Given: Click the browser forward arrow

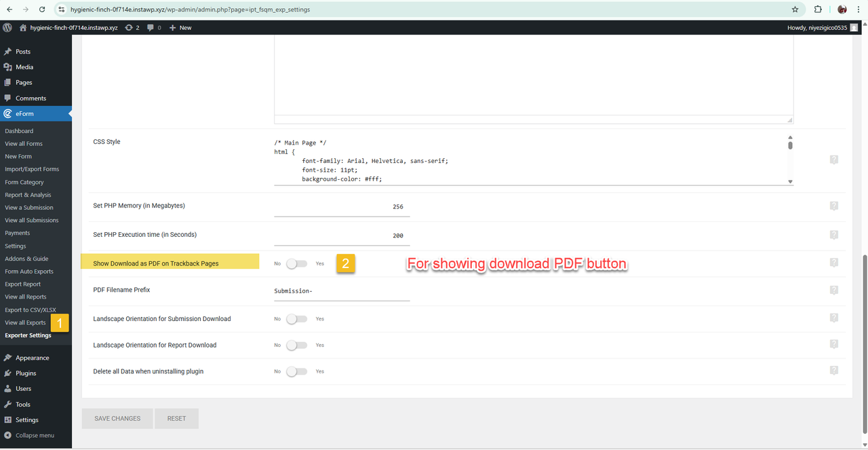Looking at the screenshot, I should click(x=26, y=10).
